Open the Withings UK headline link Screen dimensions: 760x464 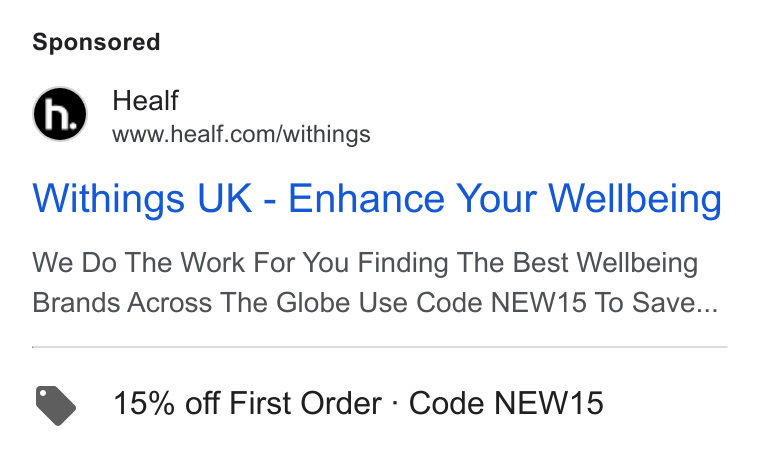(377, 199)
